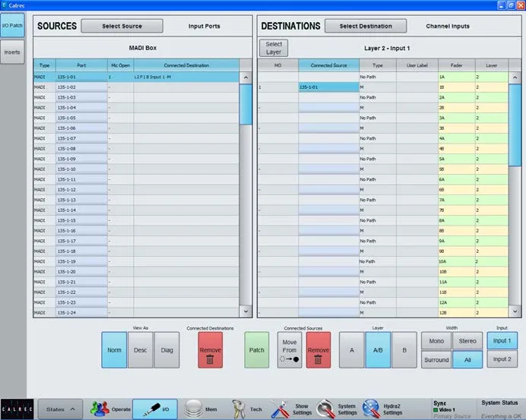Image resolution: width=526 pixels, height=420 pixels.
Task: Toggle the Norm view mode
Action: tap(114, 350)
